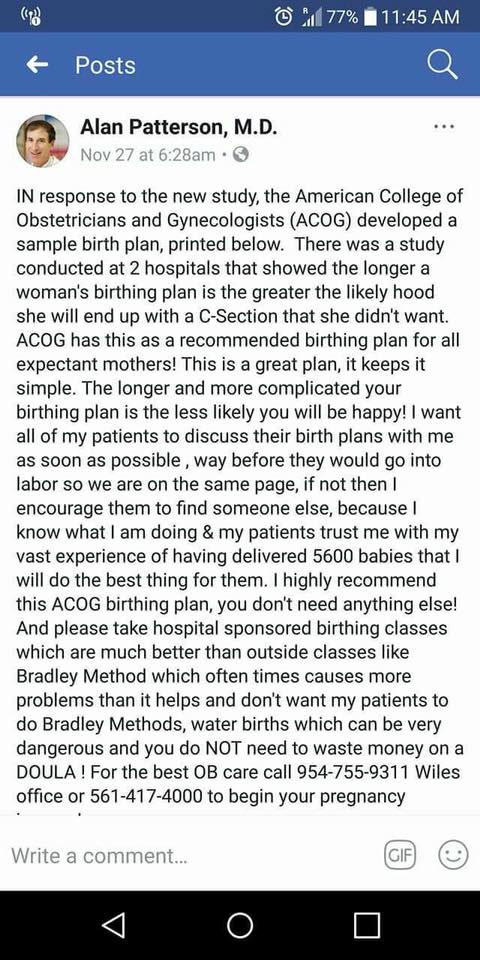This screenshot has height=960, width=480.
Task: Open the Nov 27 at 6:28am timestamp
Action: (x=148, y=155)
